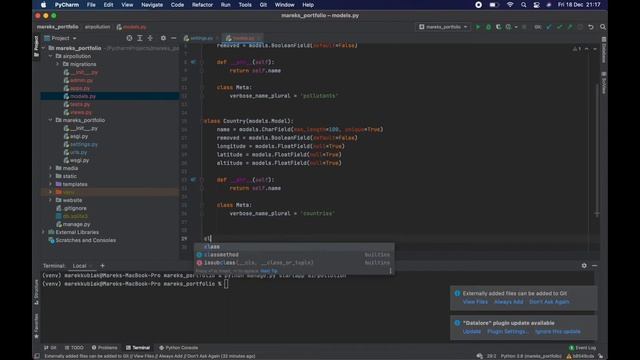The width and height of the screenshot is (640, 360).
Task: Collapse the mareks_portfolio root folder
Action: [44, 48]
